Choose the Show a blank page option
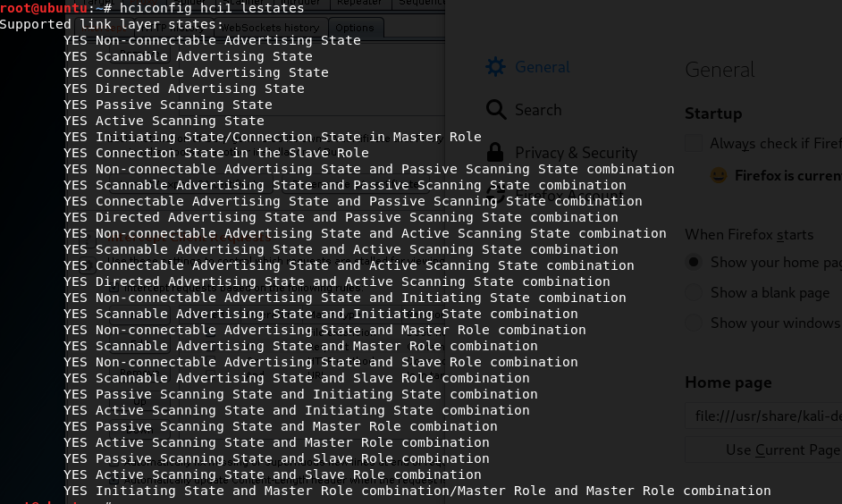The image size is (842, 504). [x=694, y=292]
